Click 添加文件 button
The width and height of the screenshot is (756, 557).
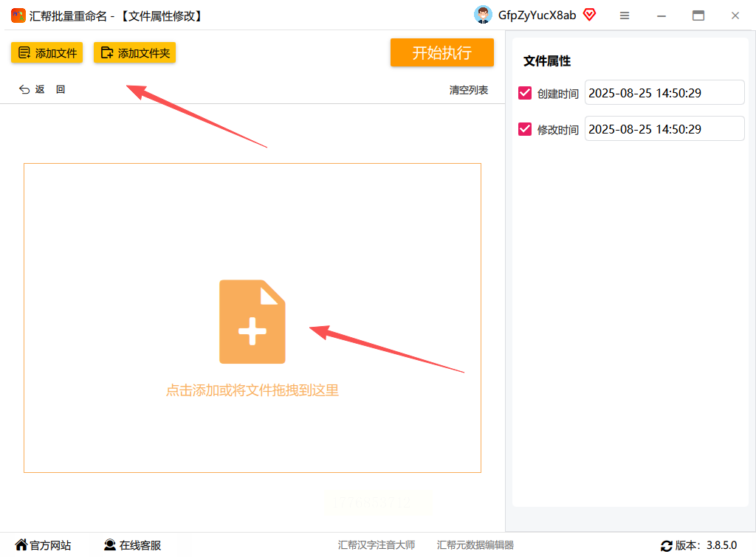(47, 52)
